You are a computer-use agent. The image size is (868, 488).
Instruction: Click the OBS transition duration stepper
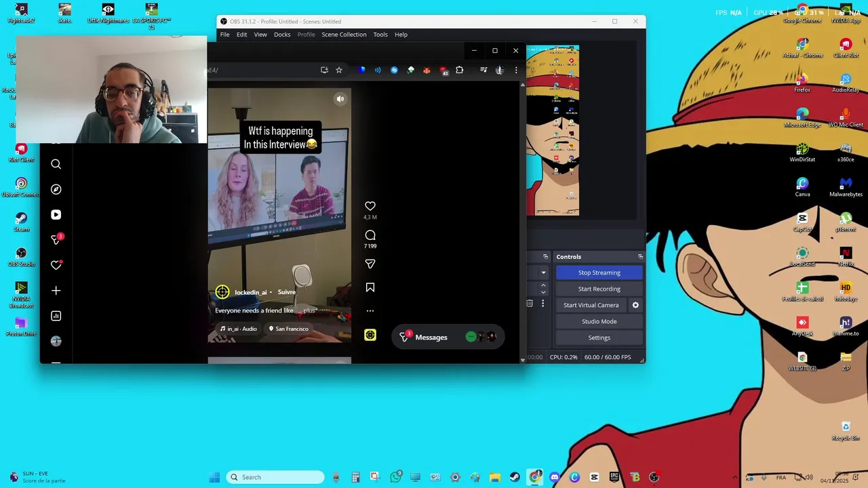[x=543, y=288]
